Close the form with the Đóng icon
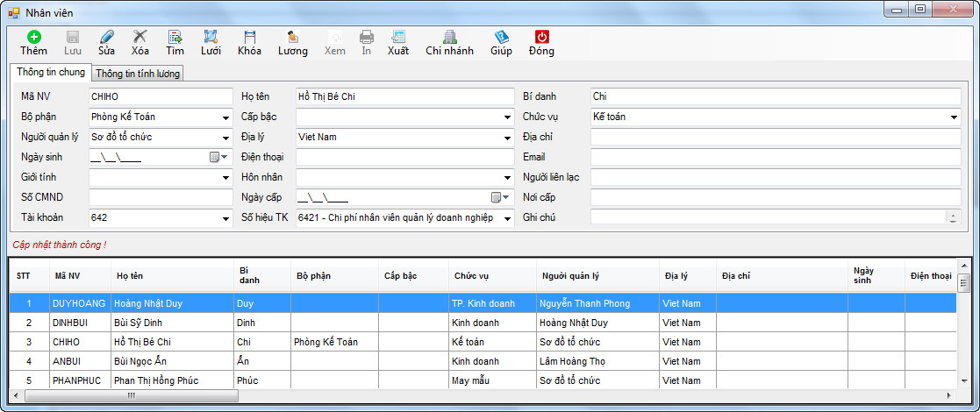The image size is (980, 412). [541, 38]
